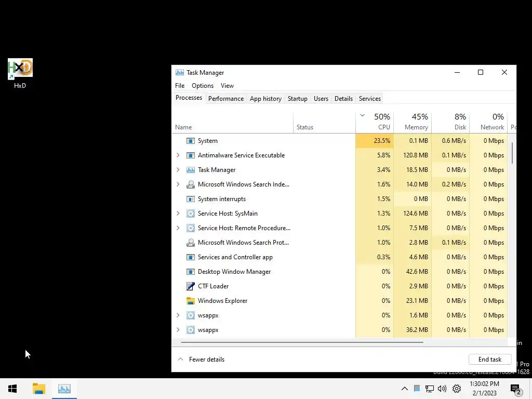The height and width of the screenshot is (399, 532).
Task: Click the Service Host: SysMain gear icon
Action: 191,214
